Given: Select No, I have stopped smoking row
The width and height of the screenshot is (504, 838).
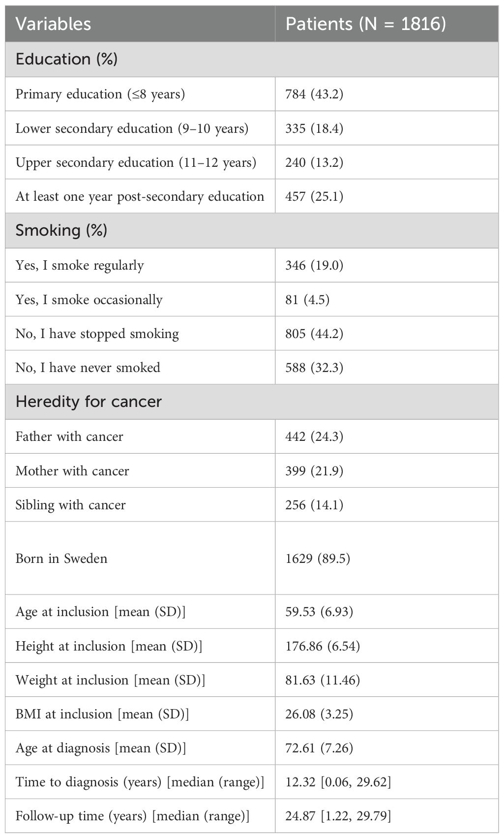Looking at the screenshot, I should 97,334.
